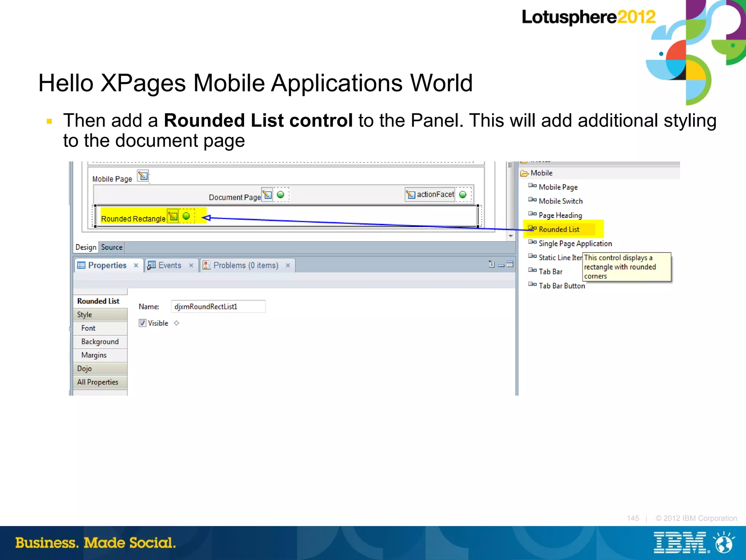Select the Rounded List properties section
The height and width of the screenshot is (560, 746).
tap(100, 301)
